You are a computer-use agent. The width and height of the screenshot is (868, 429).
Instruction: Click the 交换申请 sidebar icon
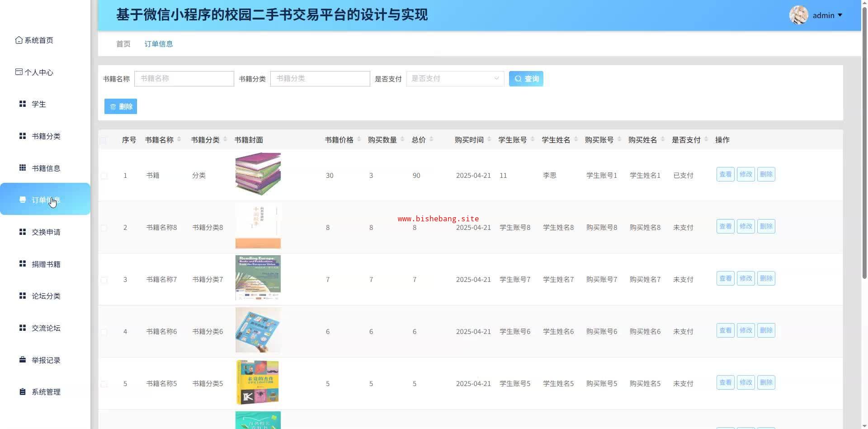coord(23,232)
